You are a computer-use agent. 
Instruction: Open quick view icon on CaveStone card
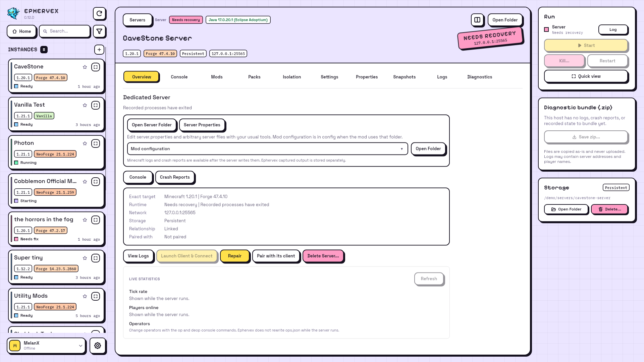pyautogui.click(x=96, y=67)
